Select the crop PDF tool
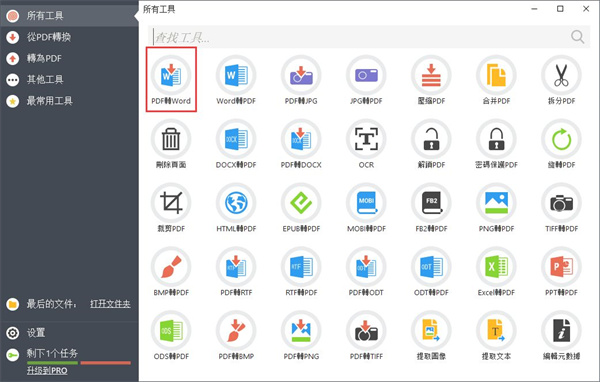 click(171, 207)
